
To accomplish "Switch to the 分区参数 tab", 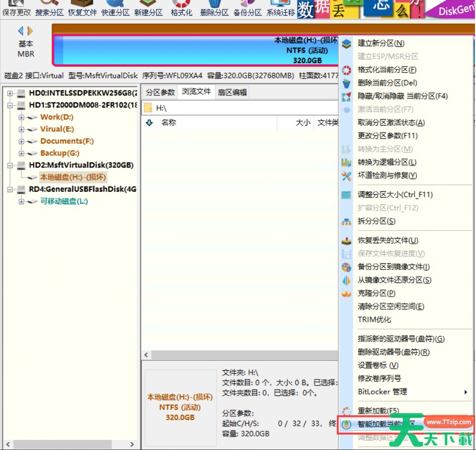I will (160, 92).
